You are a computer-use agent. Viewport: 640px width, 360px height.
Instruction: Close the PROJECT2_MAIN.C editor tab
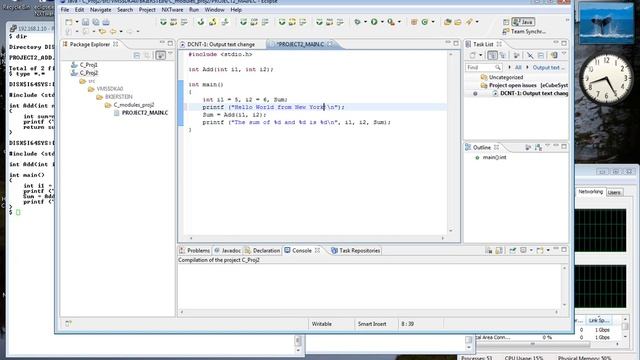(330, 44)
